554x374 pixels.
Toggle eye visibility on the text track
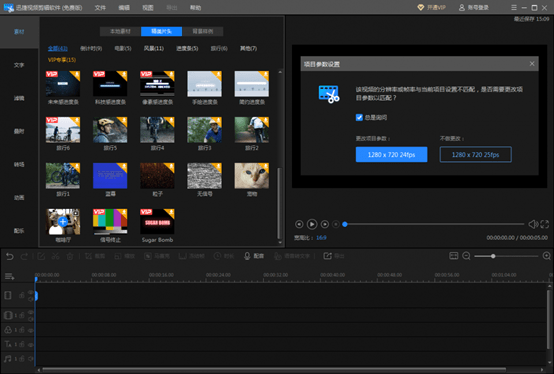coord(31,344)
